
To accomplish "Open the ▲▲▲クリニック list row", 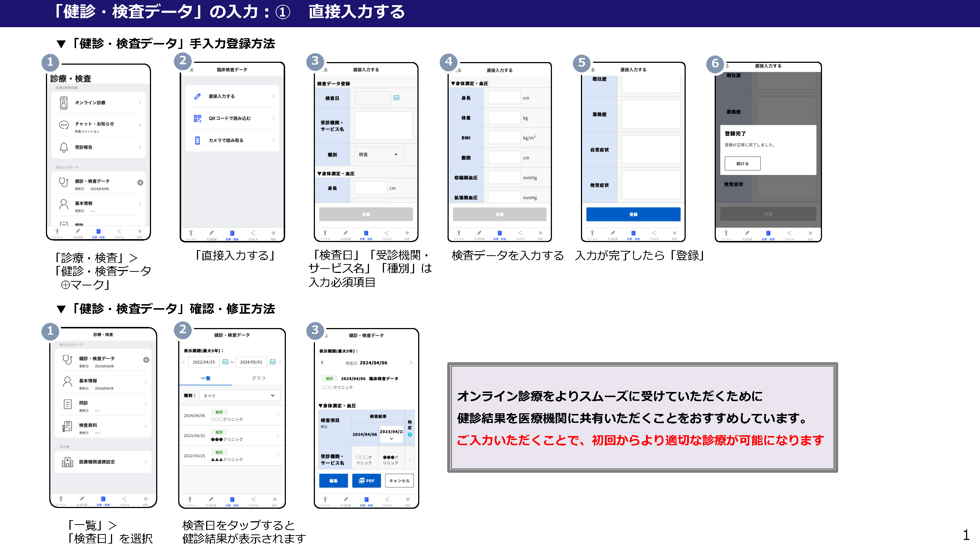I will (232, 455).
